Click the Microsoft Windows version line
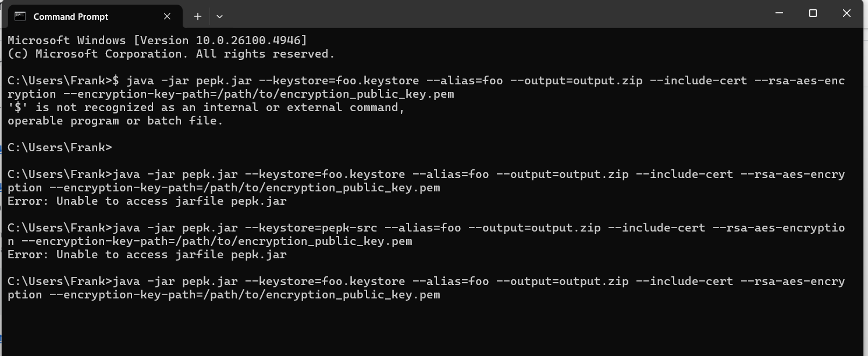868x356 pixels. coord(157,41)
